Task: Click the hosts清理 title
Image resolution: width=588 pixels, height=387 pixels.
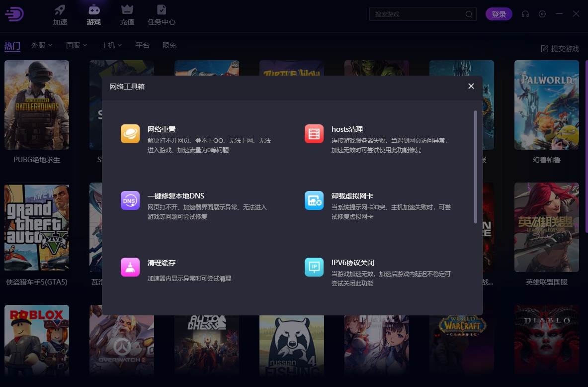Action: [x=347, y=129]
